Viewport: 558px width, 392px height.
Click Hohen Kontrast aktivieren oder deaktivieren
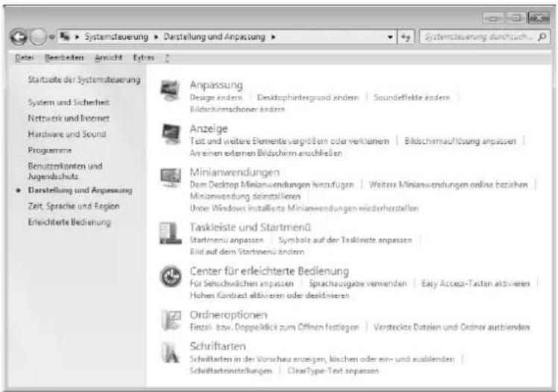(x=270, y=295)
